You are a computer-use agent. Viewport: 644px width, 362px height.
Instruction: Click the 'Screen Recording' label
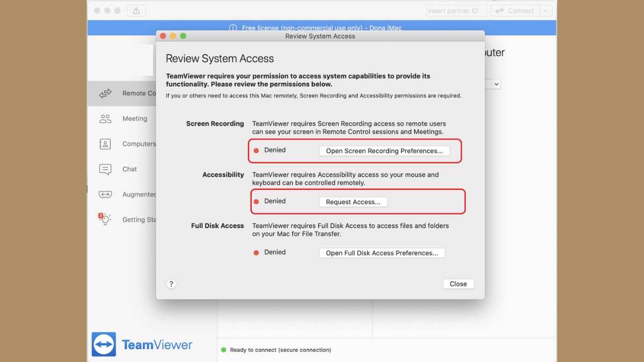click(215, 123)
